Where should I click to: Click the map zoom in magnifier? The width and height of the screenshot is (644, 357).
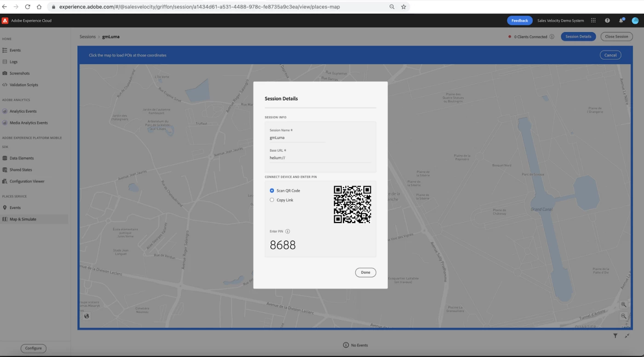[x=624, y=305]
